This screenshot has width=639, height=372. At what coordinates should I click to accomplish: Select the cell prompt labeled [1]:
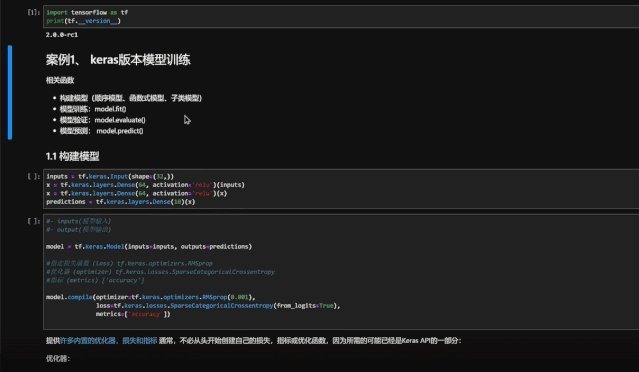click(34, 13)
